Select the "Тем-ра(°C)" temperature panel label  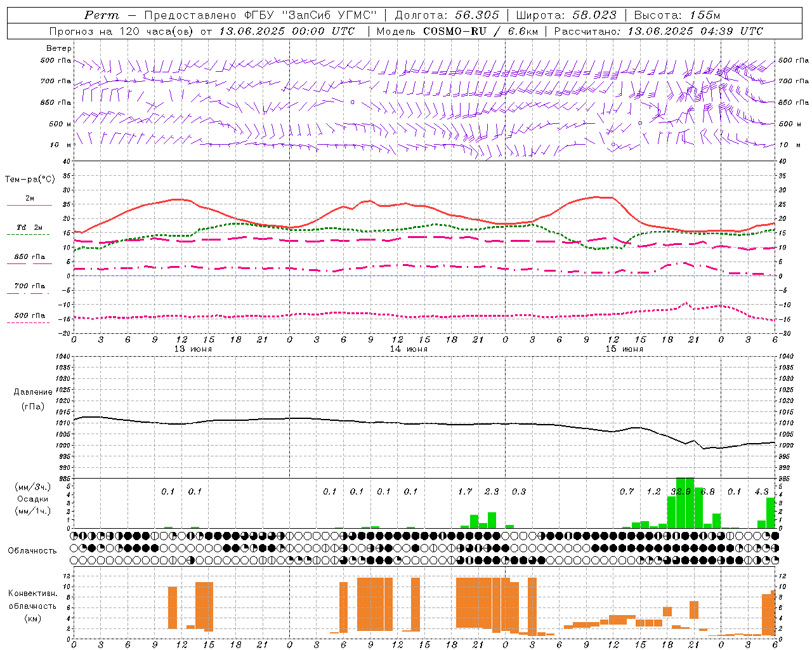30,180
